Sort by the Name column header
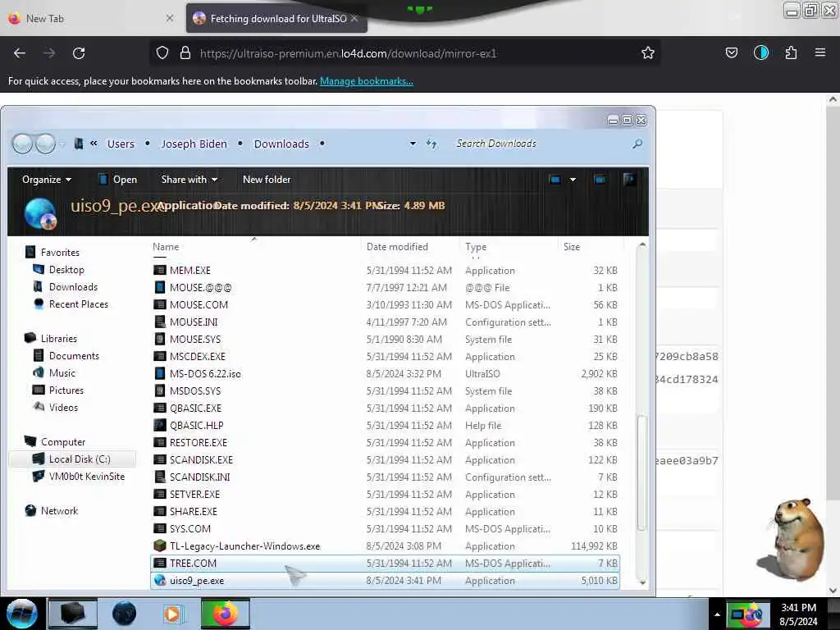Image resolution: width=840 pixels, height=630 pixels. pos(166,246)
